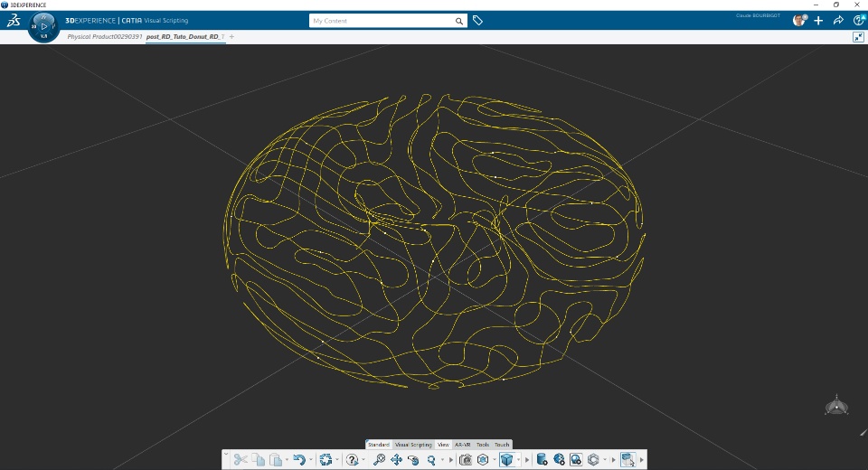The height and width of the screenshot is (470, 868).
Task: Click the Copy icon
Action: tap(258, 459)
